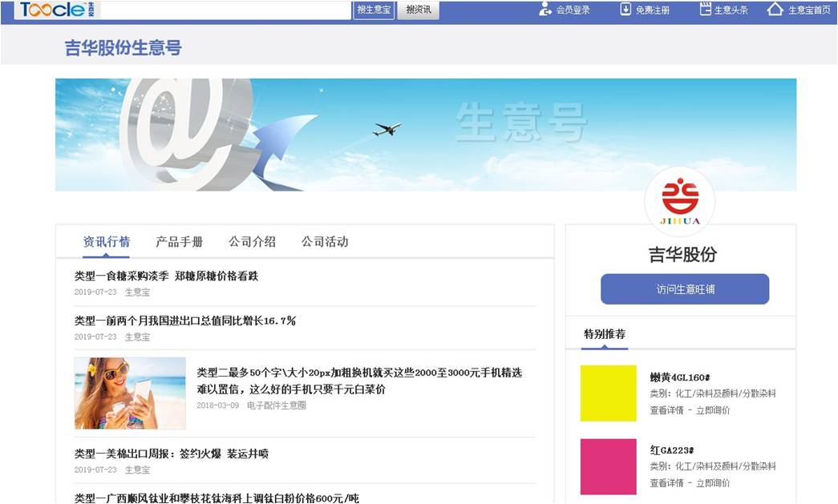This screenshot has width=838, height=504.
Task: Open the 免费注册 link
Action: tap(653, 10)
